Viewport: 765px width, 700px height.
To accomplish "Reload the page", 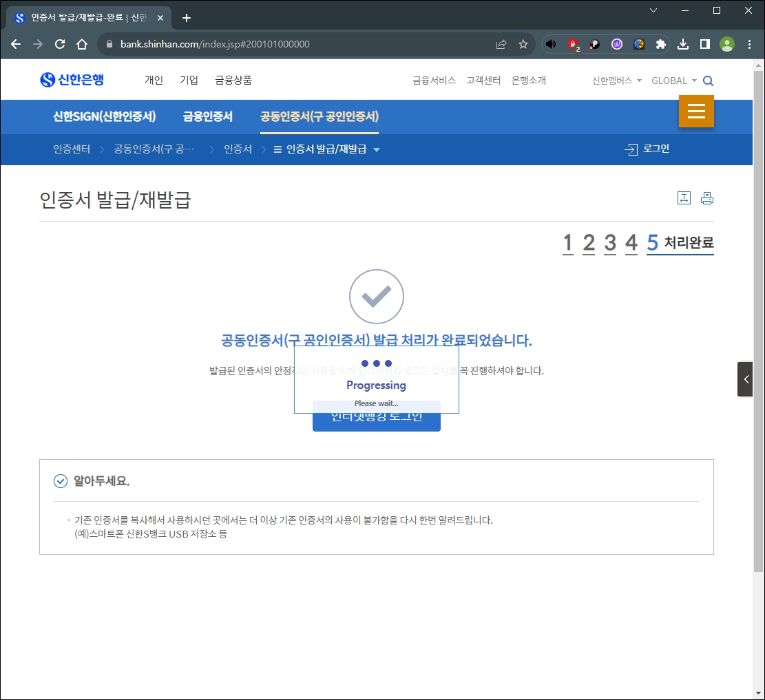I will click(59, 44).
